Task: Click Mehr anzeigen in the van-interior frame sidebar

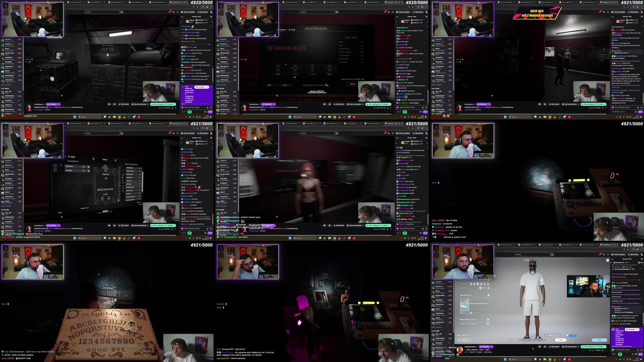Action: tap(6, 85)
